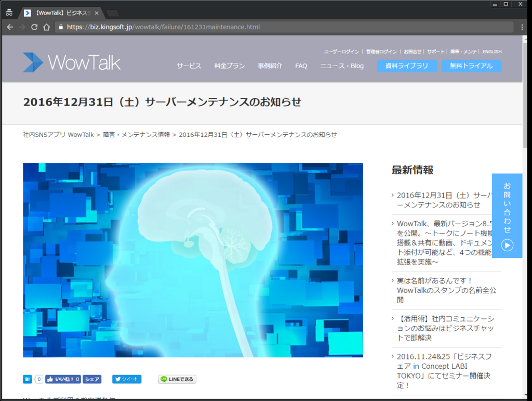Close the WowTalk browser tab
Image resolution: width=532 pixels, height=401 pixels.
97,13
